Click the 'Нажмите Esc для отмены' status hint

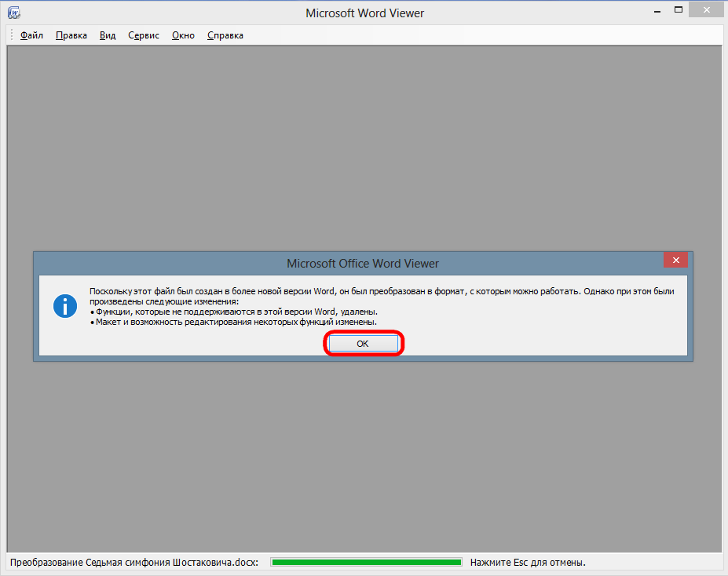coord(528,563)
